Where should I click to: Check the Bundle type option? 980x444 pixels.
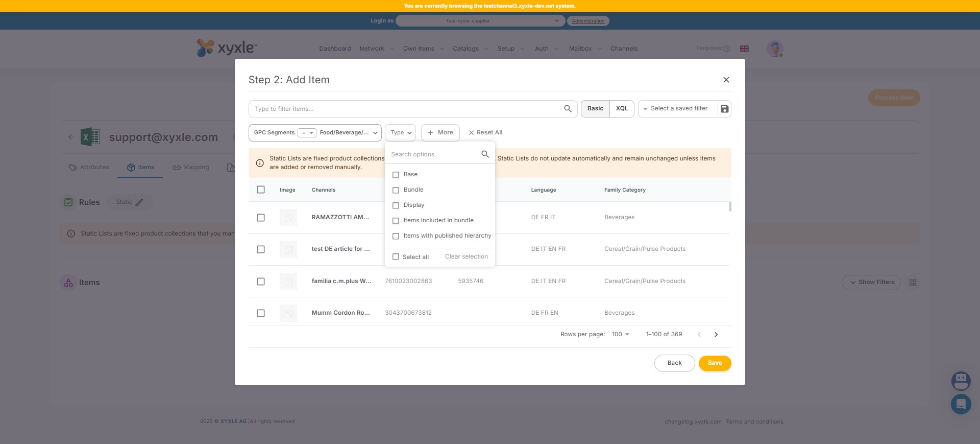coord(396,190)
